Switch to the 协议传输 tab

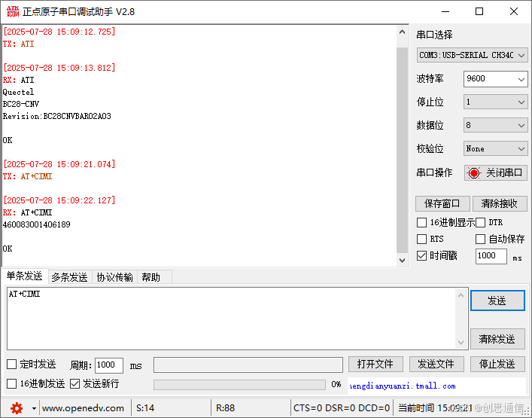pyautogui.click(x=114, y=277)
